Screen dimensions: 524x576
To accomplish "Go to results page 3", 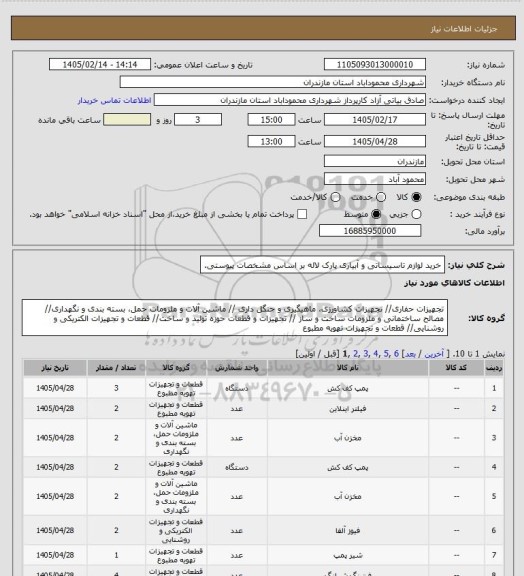I will pyautogui.click(x=366, y=354).
